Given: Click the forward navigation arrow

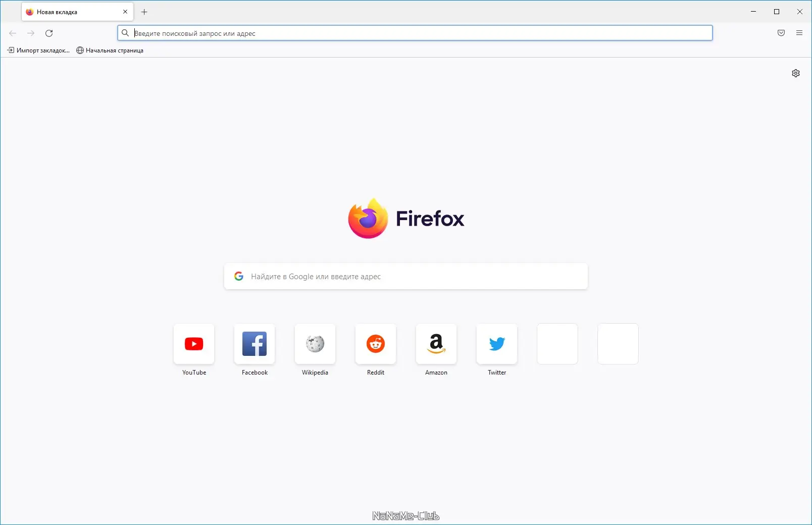Looking at the screenshot, I should click(x=31, y=33).
